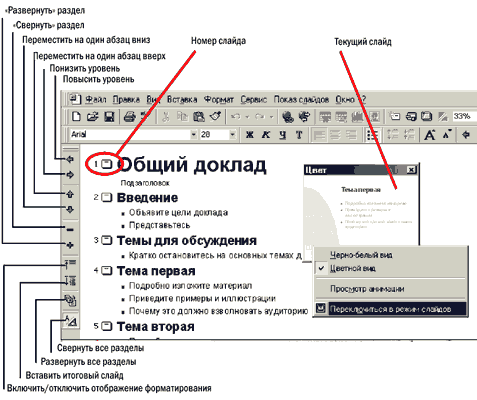Viewport: 477px width, 400px height.
Task: Click the Insert Chart icon
Action: click(358, 116)
